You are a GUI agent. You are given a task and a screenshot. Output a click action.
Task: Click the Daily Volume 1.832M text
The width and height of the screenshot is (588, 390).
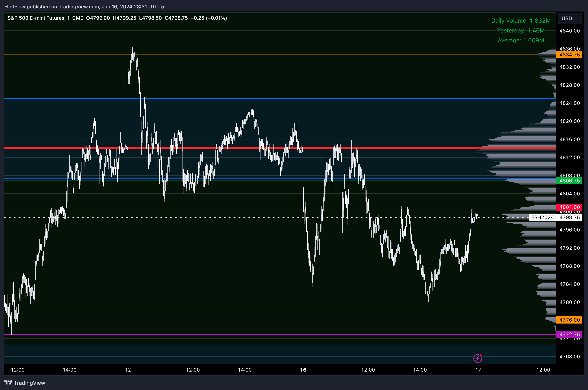(521, 21)
